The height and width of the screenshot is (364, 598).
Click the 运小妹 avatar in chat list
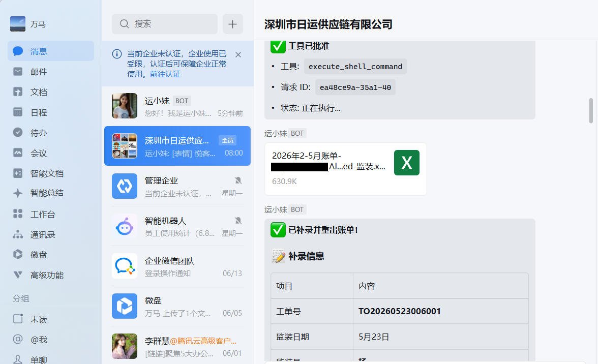124,106
